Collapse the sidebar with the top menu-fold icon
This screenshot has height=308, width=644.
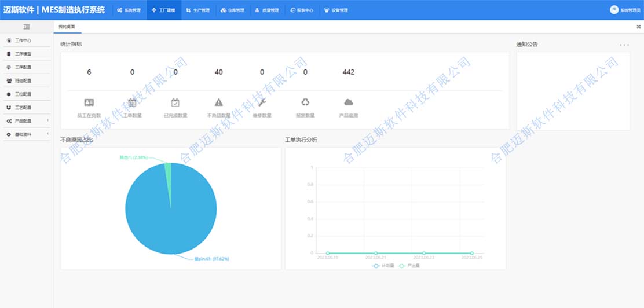click(26, 27)
